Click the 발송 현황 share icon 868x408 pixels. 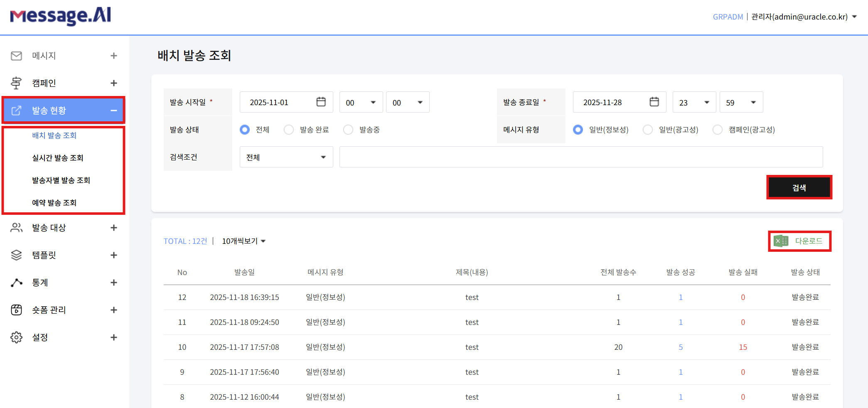pos(16,110)
